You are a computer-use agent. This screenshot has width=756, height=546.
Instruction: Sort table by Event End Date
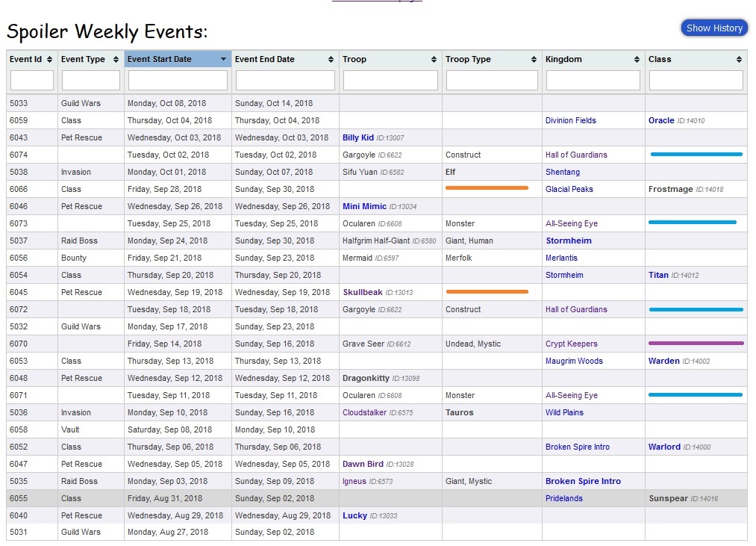tap(331, 60)
